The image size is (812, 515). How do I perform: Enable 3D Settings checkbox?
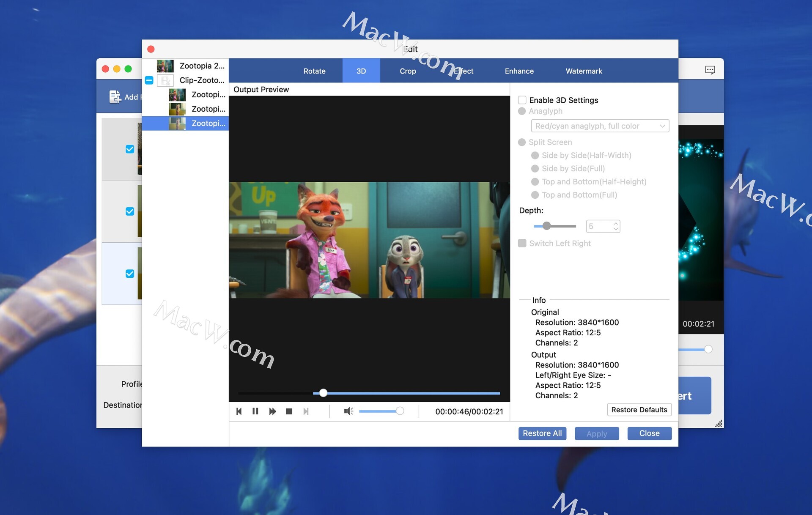tap(522, 100)
